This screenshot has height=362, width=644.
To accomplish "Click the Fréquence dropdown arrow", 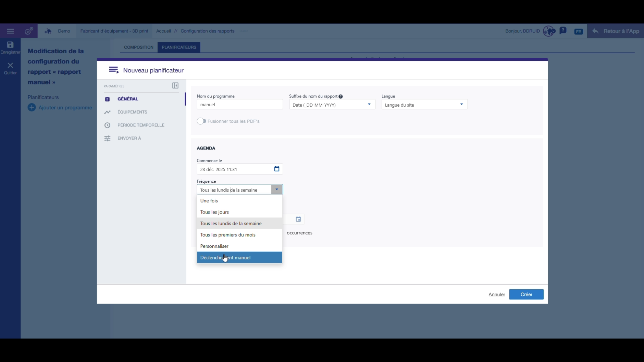I will (277, 189).
